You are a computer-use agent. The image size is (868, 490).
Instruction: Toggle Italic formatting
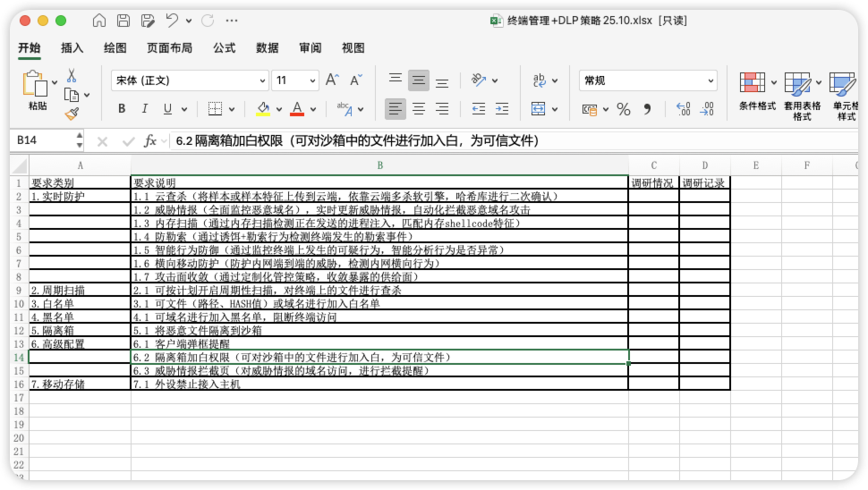[x=145, y=109]
